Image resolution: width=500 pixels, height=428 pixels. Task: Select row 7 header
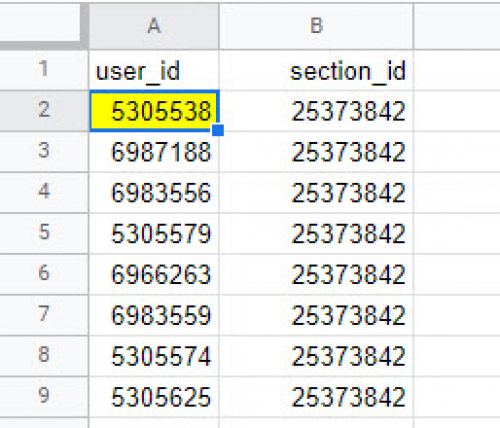pos(44,315)
